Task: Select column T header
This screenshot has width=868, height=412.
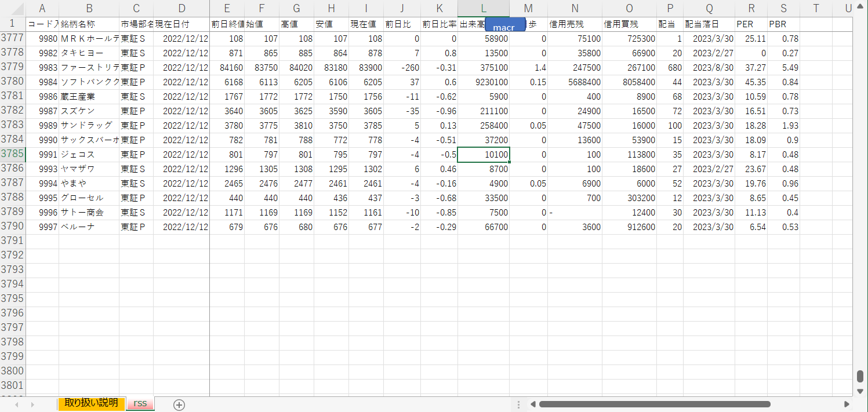Action: click(x=816, y=9)
